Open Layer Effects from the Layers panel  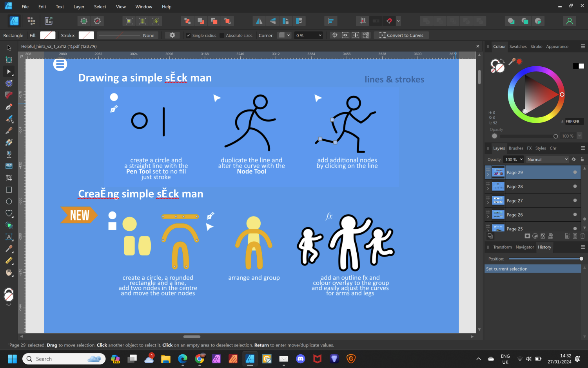pyautogui.click(x=543, y=236)
